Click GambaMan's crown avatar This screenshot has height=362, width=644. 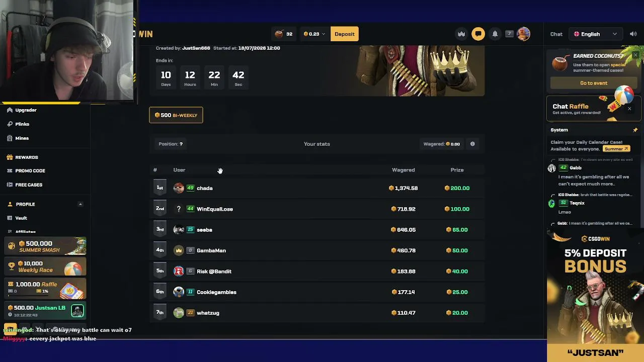click(x=179, y=250)
